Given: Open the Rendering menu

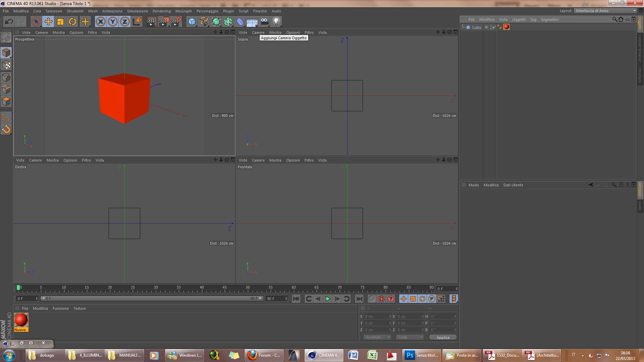Looking at the screenshot, I should point(161,11).
